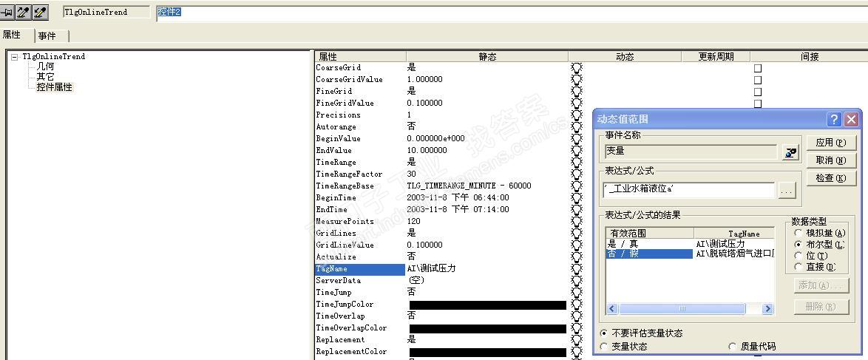Viewport: 868px width, 360px height.
Task: Click the 更新周期 column header
Action: pos(716,56)
